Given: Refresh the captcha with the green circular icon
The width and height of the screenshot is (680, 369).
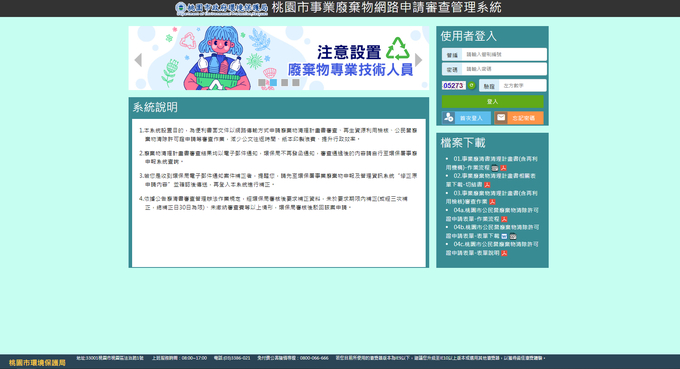Looking at the screenshot, I should coord(471,85).
